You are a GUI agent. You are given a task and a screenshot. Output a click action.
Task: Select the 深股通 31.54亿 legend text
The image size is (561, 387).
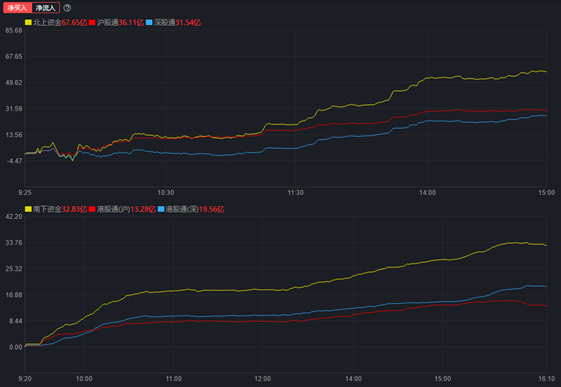click(177, 23)
